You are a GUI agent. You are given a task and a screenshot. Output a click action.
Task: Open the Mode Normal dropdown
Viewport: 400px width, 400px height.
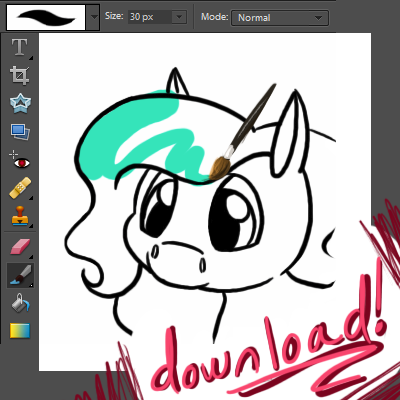[x=280, y=18]
